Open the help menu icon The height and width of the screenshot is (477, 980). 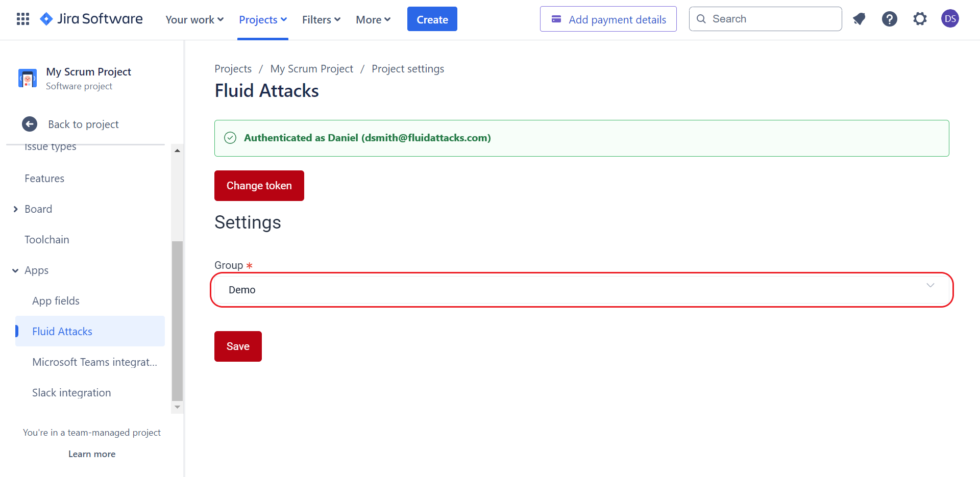pos(890,19)
